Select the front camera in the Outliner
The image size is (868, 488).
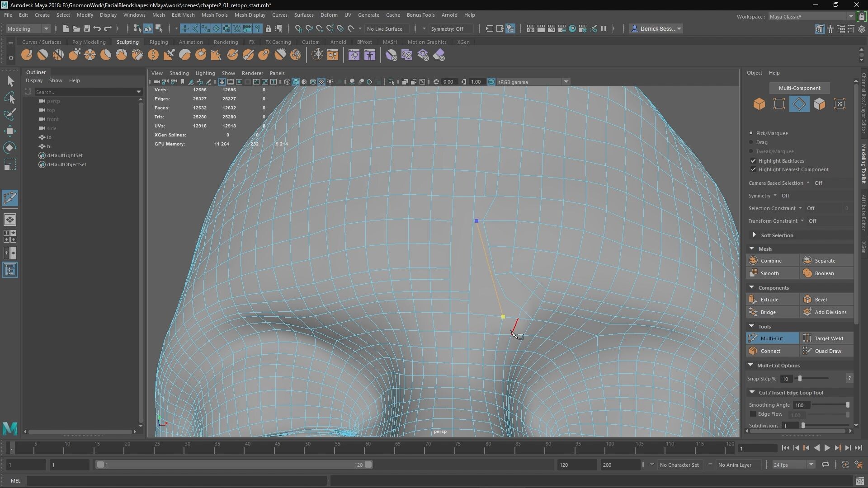click(52, 119)
